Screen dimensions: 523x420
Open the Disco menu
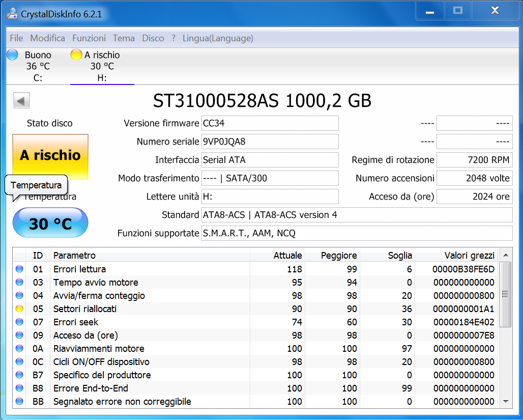click(x=153, y=38)
